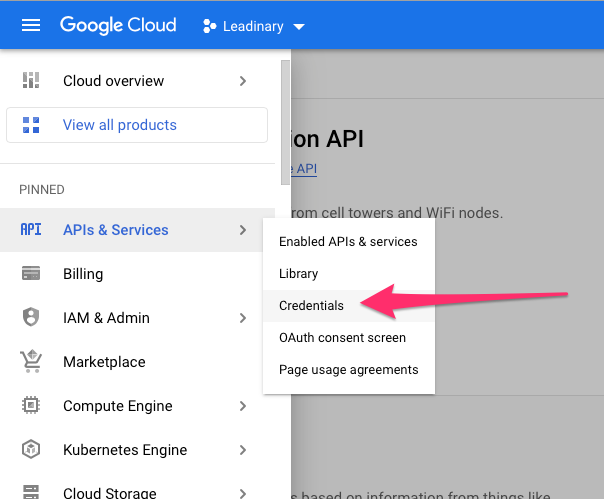604x499 pixels.
Task: Click the Billing credit card icon
Action: (x=31, y=274)
